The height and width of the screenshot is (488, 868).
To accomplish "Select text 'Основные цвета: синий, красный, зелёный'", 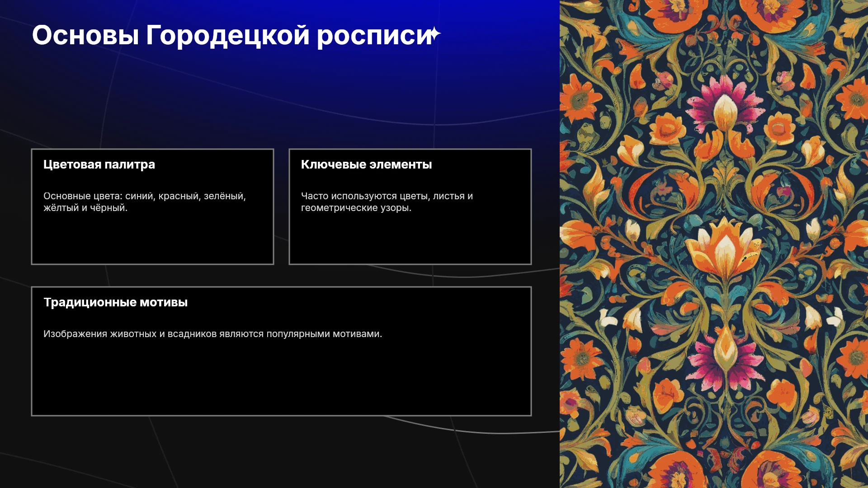I will tap(143, 196).
